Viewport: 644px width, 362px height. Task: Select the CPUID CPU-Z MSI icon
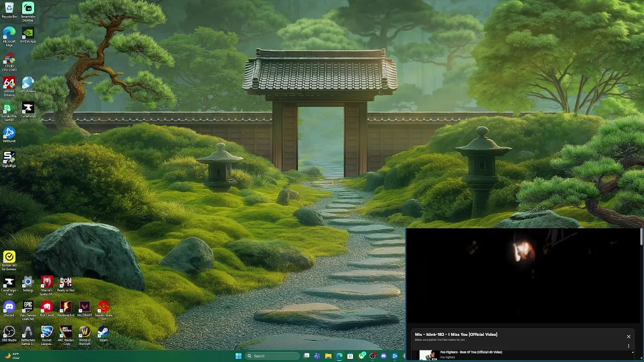[x=9, y=62]
